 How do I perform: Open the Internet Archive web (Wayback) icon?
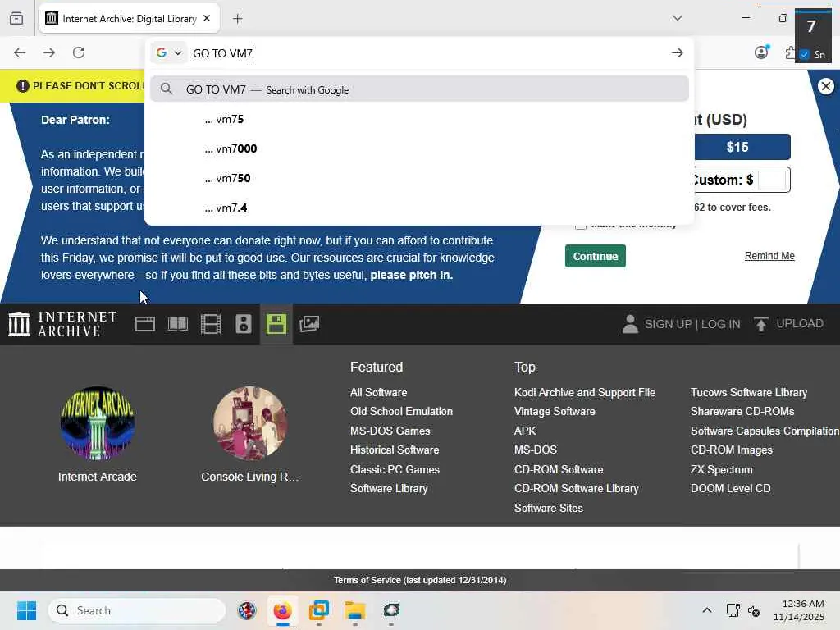[144, 324]
